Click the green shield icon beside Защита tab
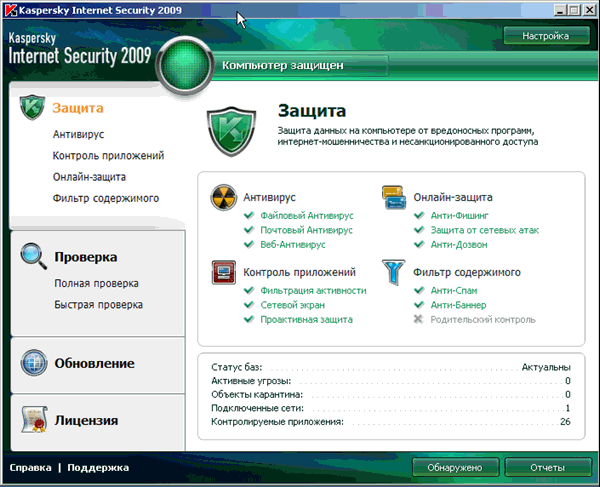Screen dimensions: 600x487 click(x=33, y=107)
